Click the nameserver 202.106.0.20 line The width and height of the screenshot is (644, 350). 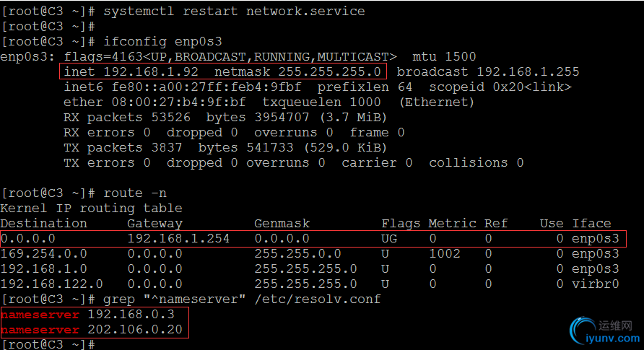(94, 330)
